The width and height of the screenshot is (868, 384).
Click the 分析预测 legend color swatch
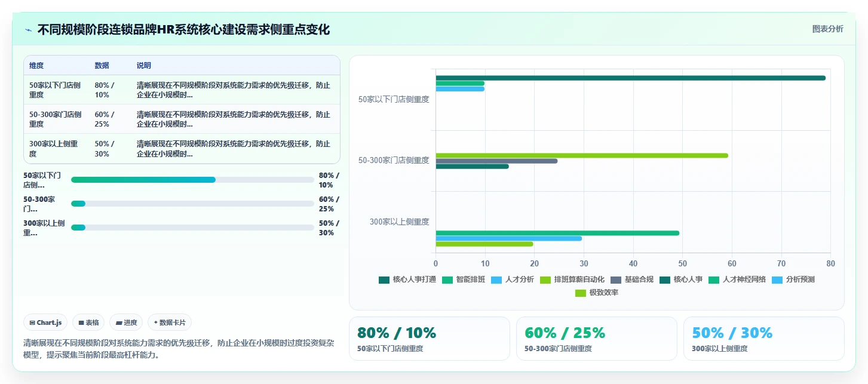777,279
